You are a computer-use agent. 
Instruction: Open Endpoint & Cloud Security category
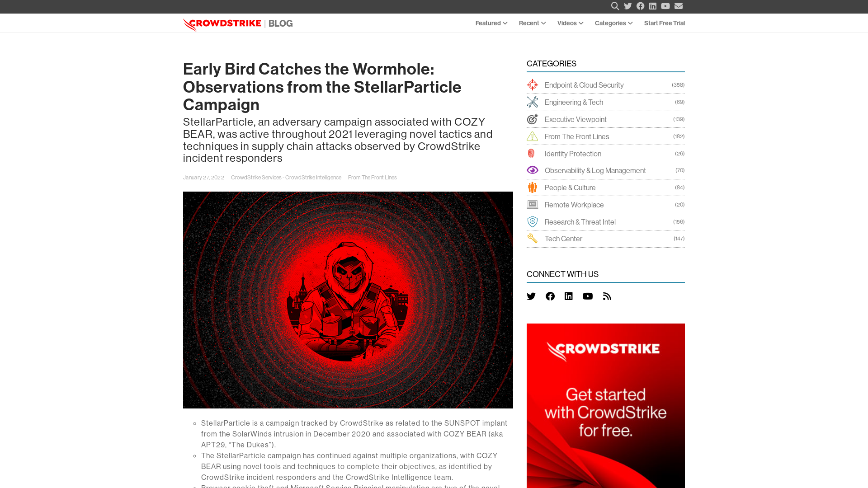(x=584, y=85)
